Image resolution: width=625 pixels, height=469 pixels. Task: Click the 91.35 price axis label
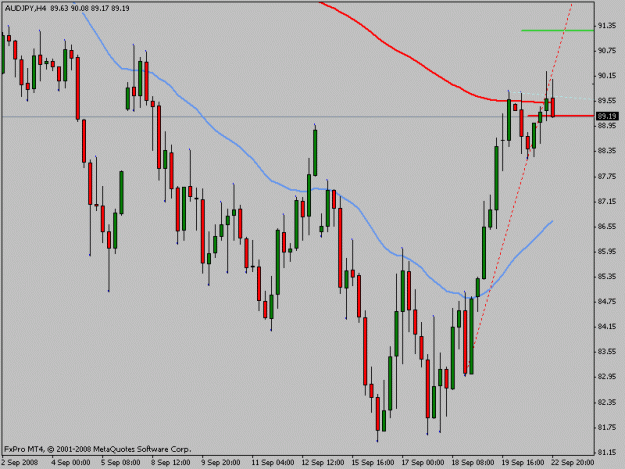click(x=607, y=26)
